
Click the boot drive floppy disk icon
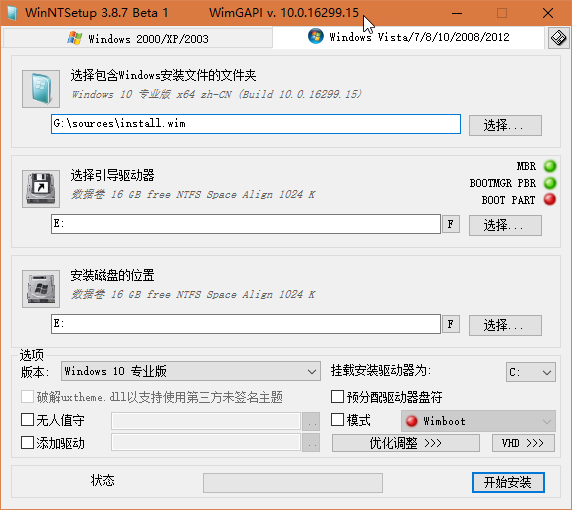[41, 189]
